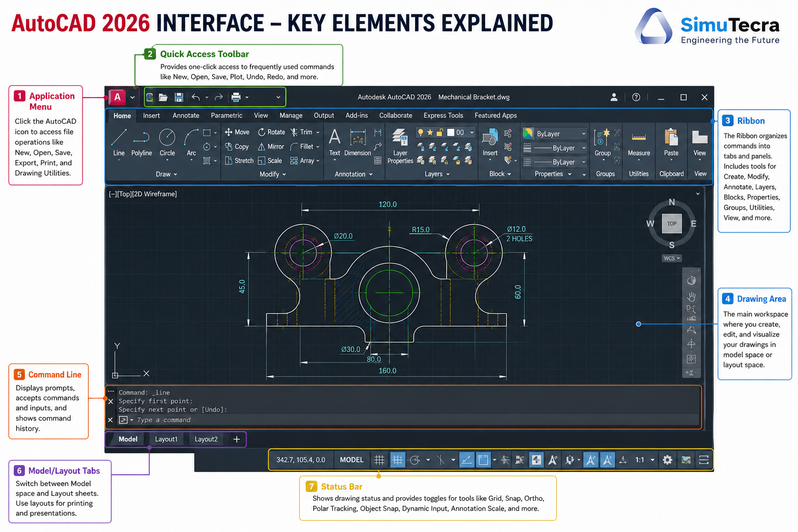The width and height of the screenshot is (798, 532).
Task: Select the Polyline tool
Action: click(141, 143)
